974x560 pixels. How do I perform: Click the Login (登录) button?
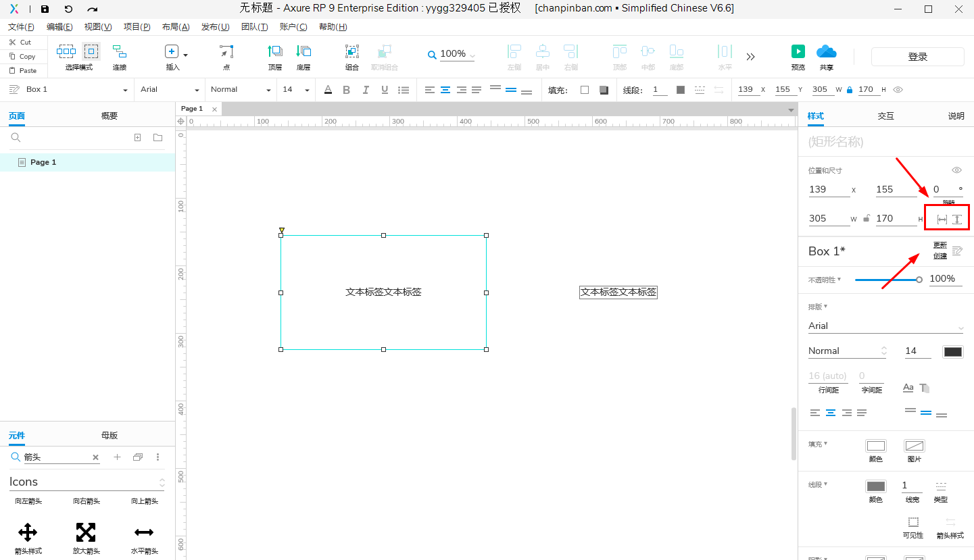(x=917, y=57)
